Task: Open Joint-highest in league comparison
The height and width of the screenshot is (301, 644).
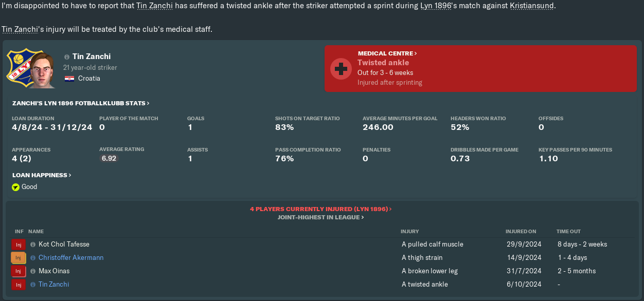Action: (320, 217)
